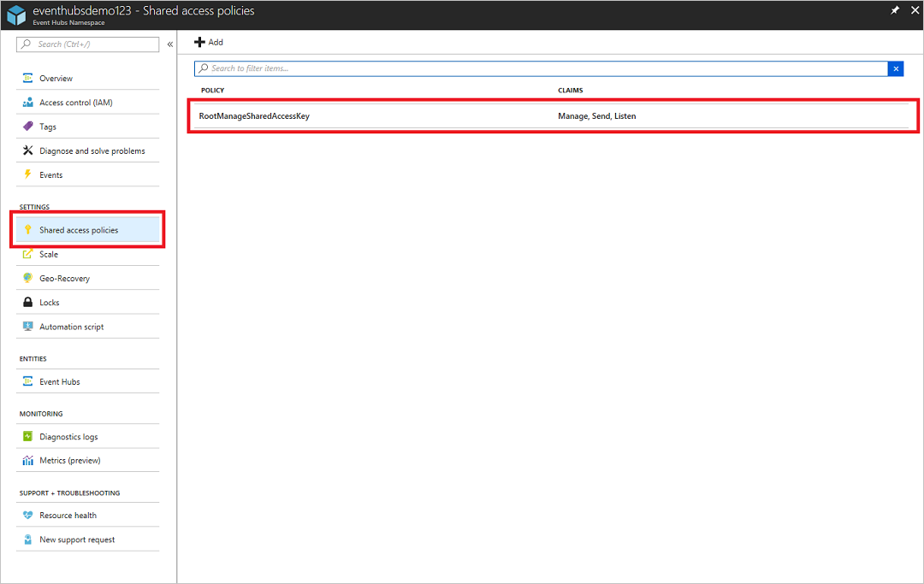Focus the Search to filter items field
The width and height of the screenshot is (924, 584).
pos(541,69)
